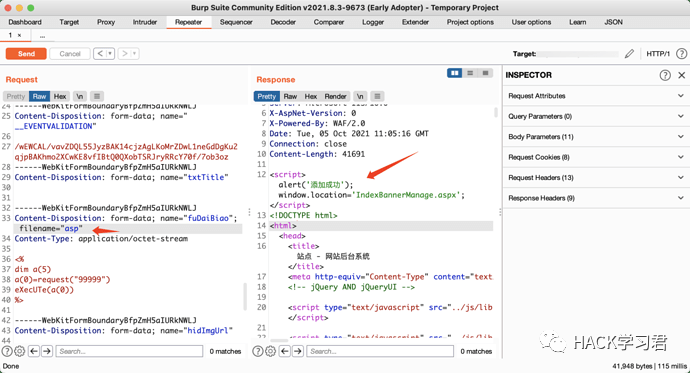Open history back dropdown arrow

tap(110, 54)
